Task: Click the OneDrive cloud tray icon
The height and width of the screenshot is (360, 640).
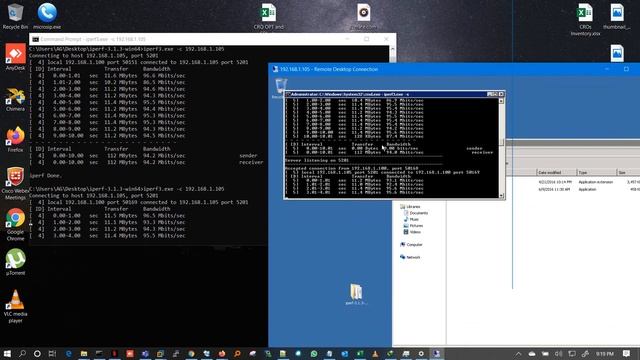Action: (532, 353)
